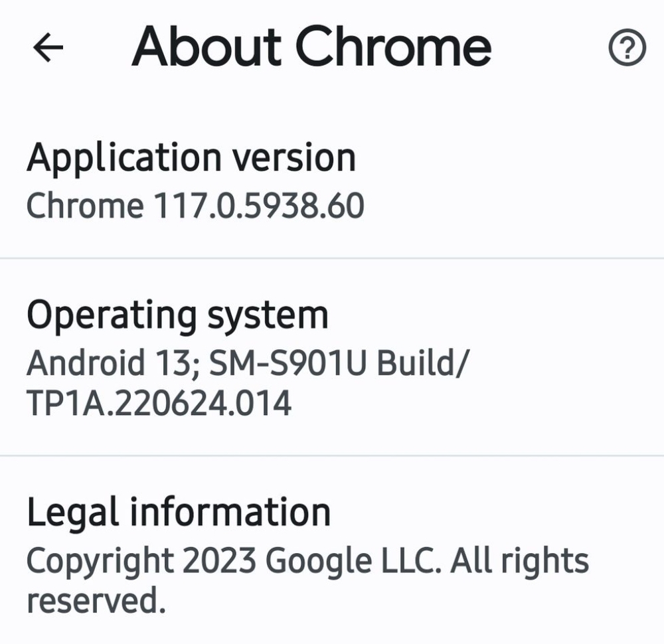This screenshot has width=664, height=644.
Task: Click the year 2023 in the copyright
Action: (219, 561)
